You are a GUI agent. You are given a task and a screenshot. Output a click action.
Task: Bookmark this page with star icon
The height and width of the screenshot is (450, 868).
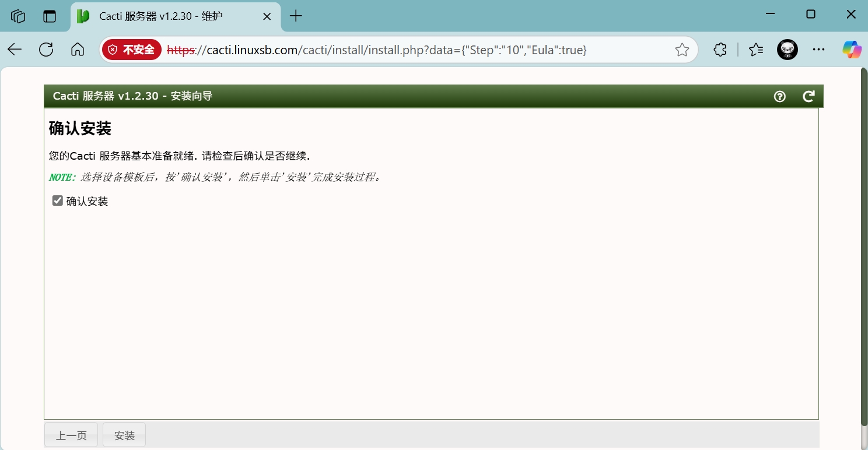pyautogui.click(x=682, y=50)
